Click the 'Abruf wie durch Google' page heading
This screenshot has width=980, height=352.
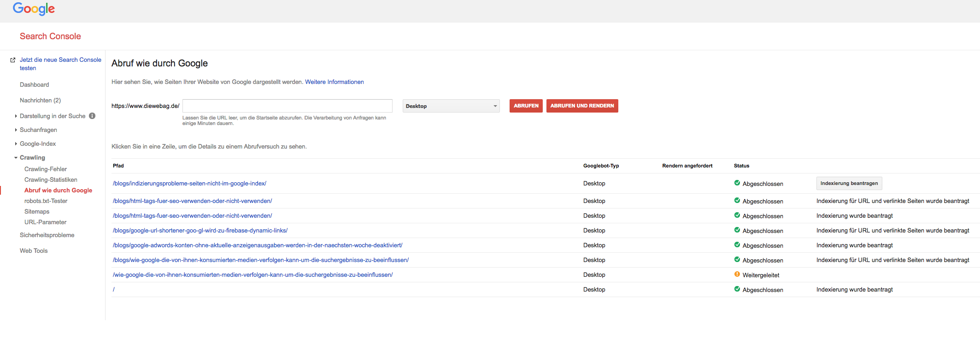159,63
